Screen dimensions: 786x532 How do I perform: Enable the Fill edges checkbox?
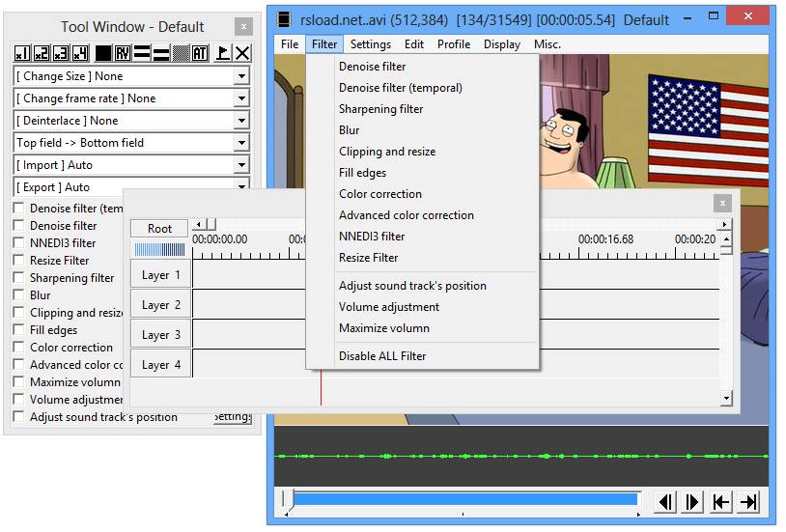point(18,329)
